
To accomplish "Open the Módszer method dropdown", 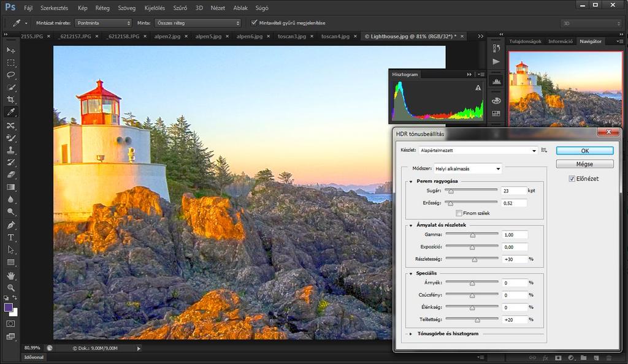I will pos(468,169).
